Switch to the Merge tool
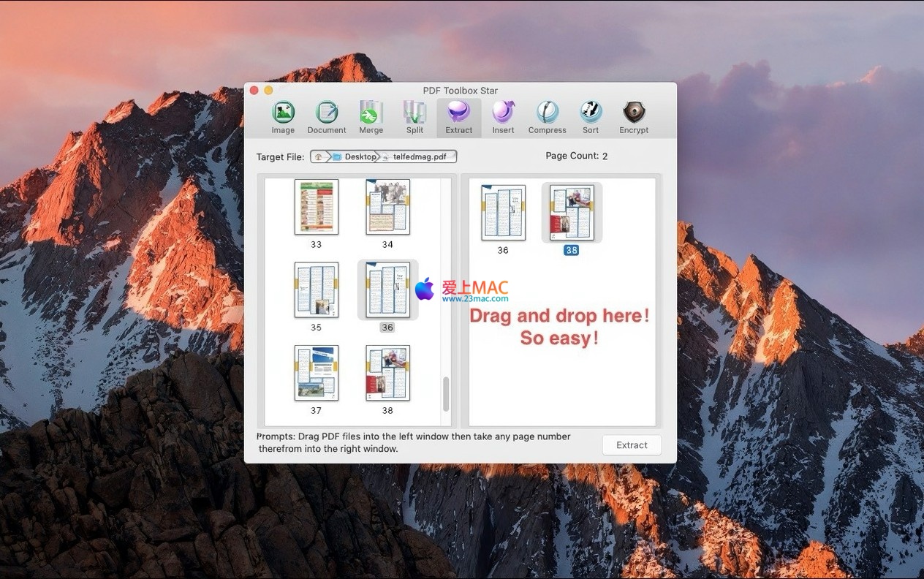This screenshot has width=924, height=579. click(371, 118)
